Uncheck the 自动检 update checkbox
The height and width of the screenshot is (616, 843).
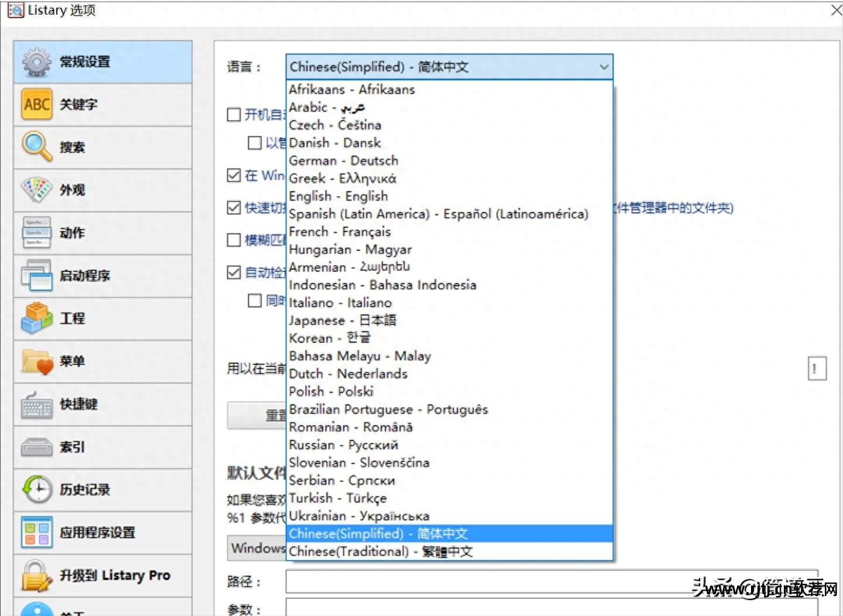pyautogui.click(x=234, y=272)
